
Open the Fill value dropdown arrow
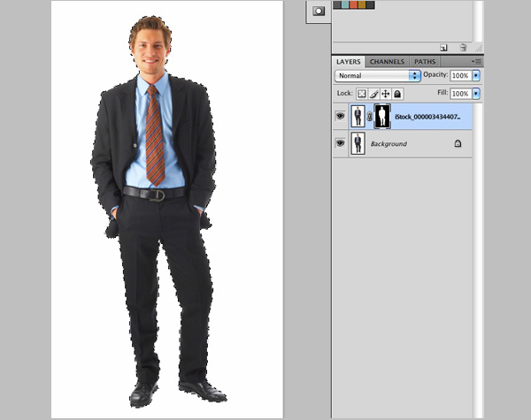pyautogui.click(x=476, y=94)
